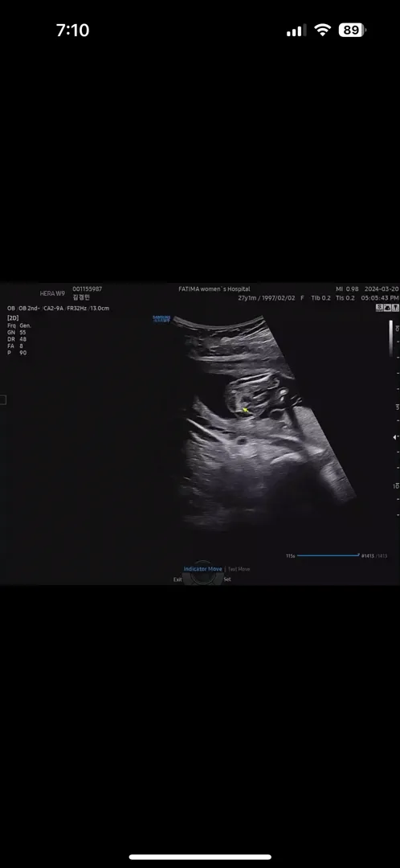Tap the Wi-Fi status icon
The height and width of the screenshot is (868, 400).
tap(322, 30)
